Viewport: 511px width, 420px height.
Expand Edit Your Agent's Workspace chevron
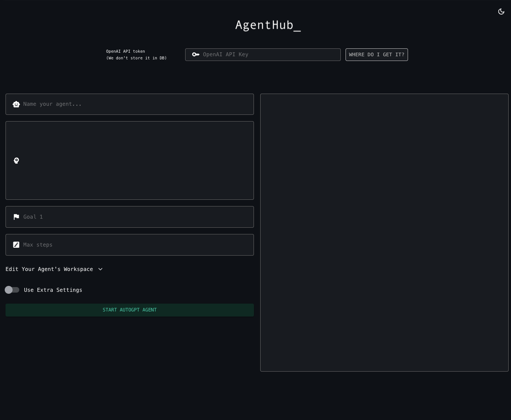[100, 269]
